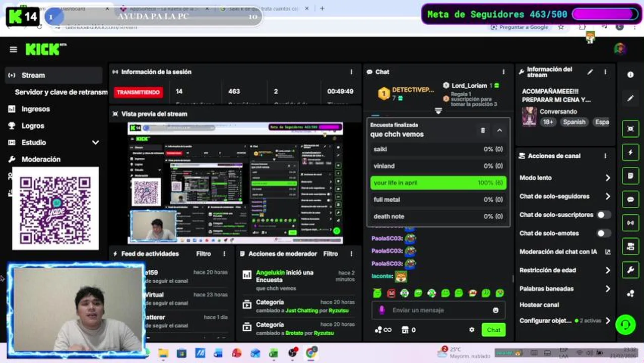This screenshot has height=363, width=644.
Task: Collapse the finished poll with the chevron
Action: coord(499,130)
